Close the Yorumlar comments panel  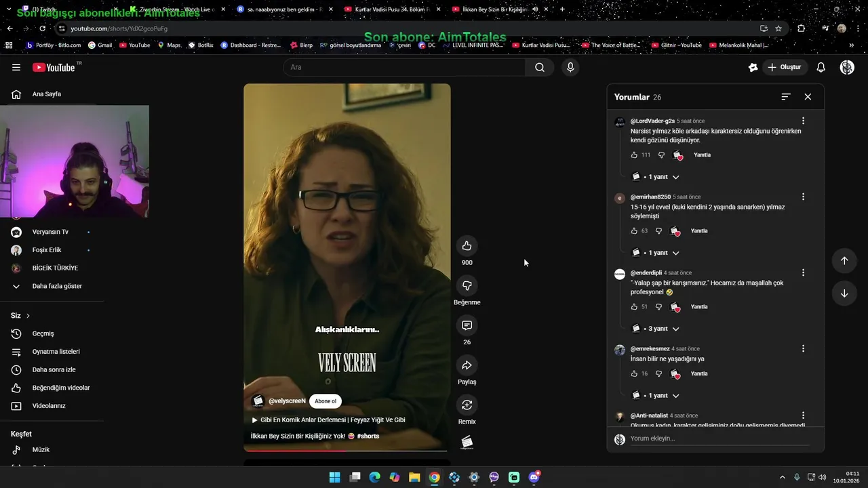point(808,97)
